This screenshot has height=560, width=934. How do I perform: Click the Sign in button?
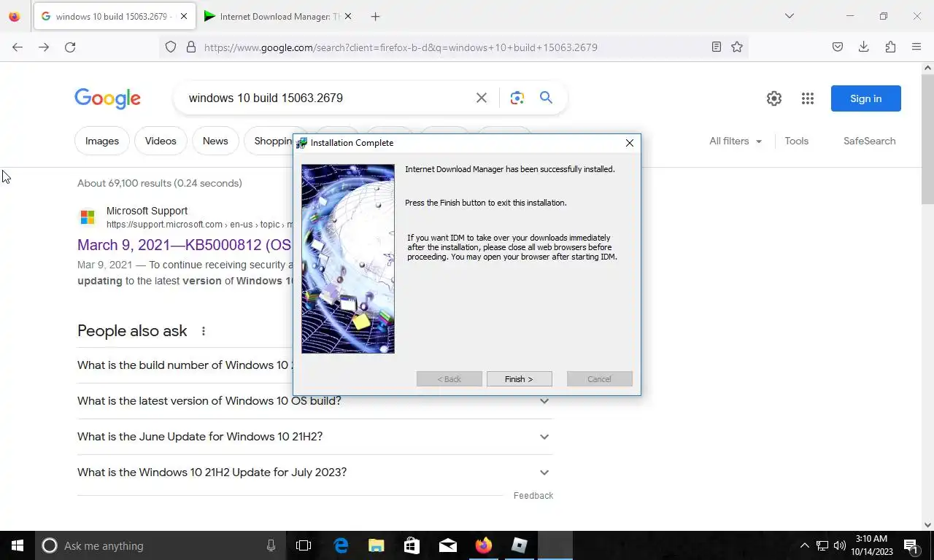[866, 98]
